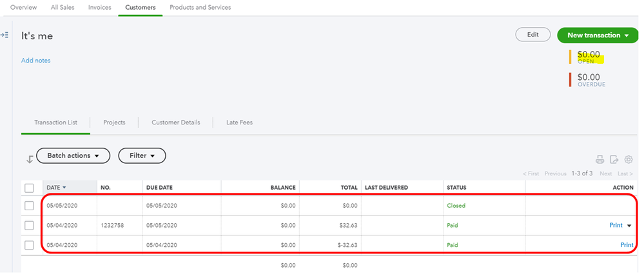644x276 pixels.
Task: Open the Batch actions dropdown
Action: pyautogui.click(x=73, y=156)
